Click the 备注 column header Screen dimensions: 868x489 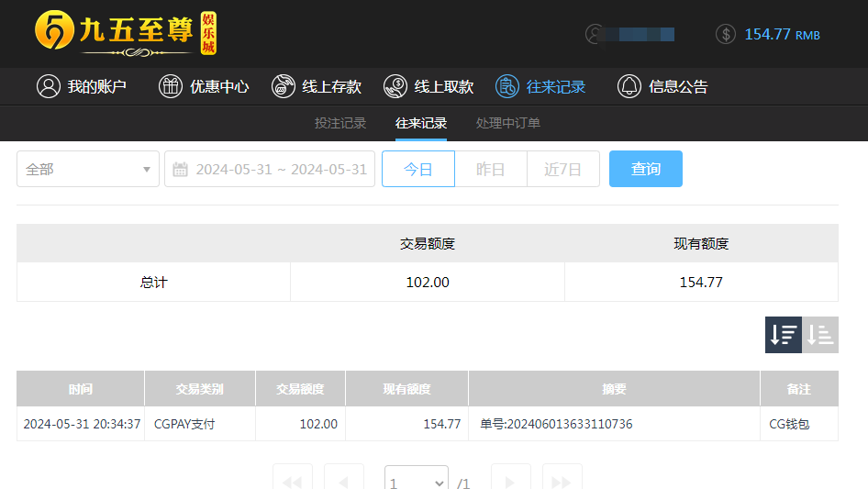[799, 389]
